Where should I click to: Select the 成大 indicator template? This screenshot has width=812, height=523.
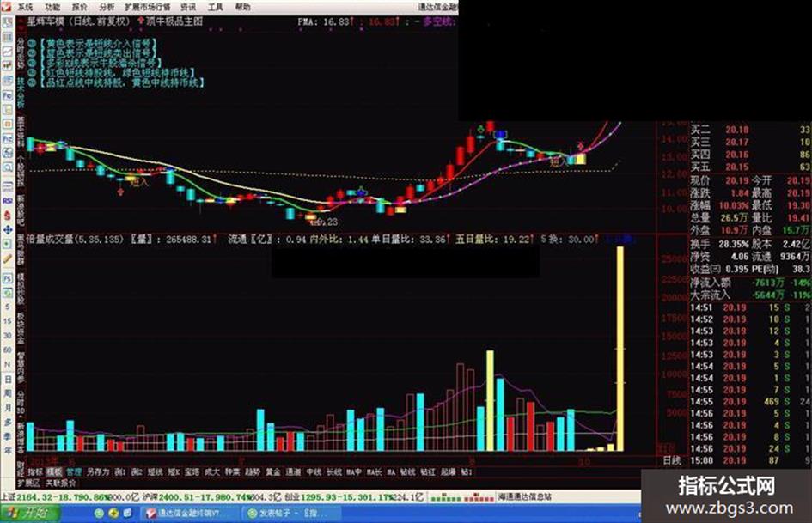[x=212, y=471]
